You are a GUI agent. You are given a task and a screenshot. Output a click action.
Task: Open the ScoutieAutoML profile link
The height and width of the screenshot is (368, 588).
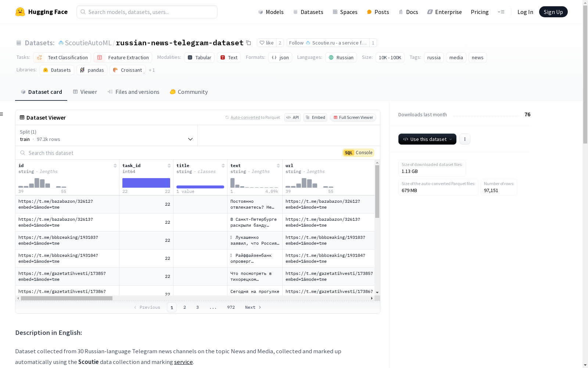[x=88, y=43]
